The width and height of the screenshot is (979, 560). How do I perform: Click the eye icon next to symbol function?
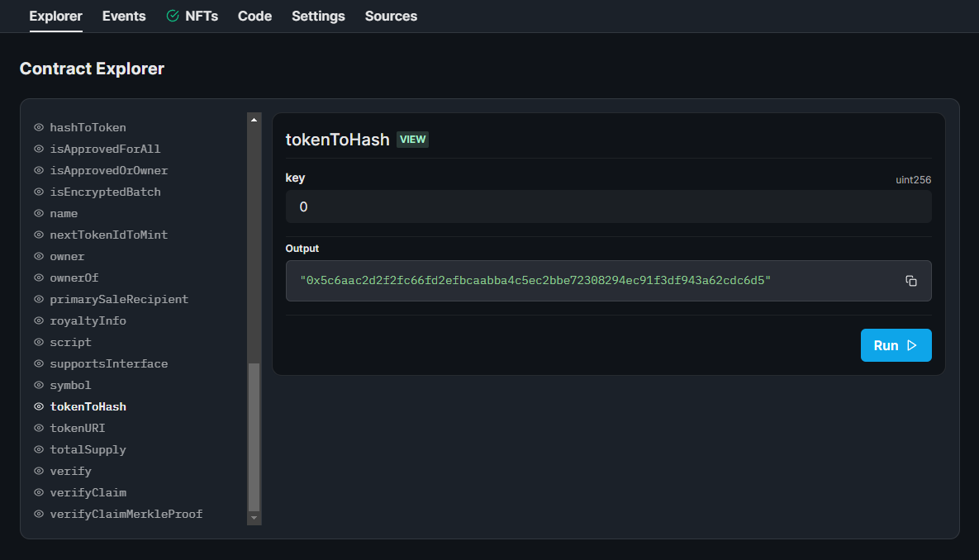tap(38, 385)
